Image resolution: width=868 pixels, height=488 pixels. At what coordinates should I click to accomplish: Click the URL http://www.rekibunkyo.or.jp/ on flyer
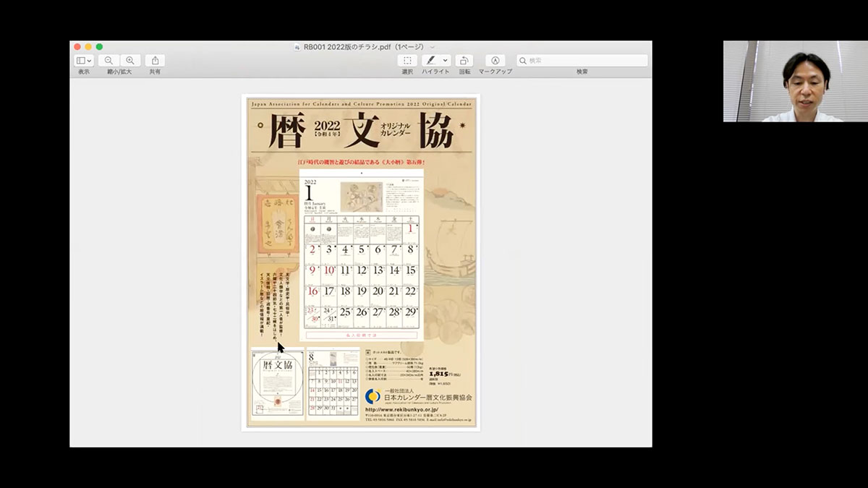point(401,409)
